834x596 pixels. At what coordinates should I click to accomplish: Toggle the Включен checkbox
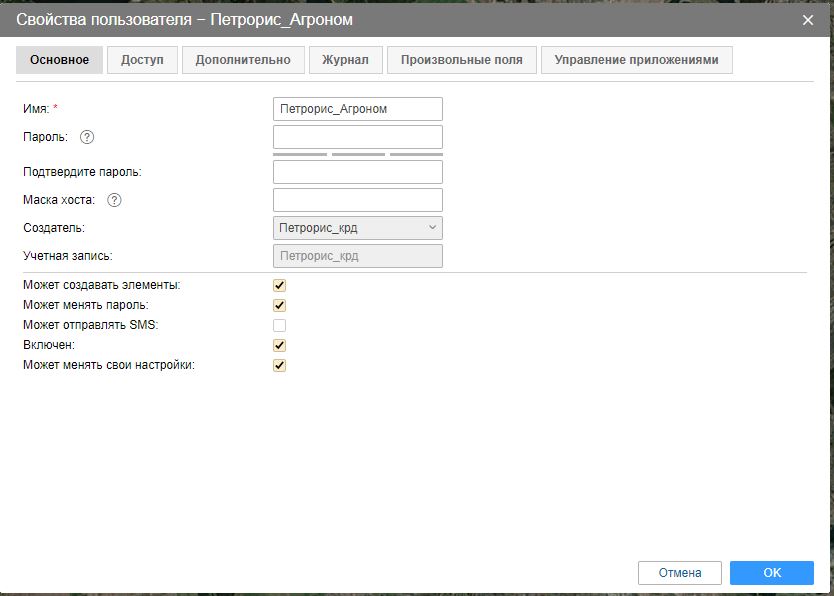click(x=280, y=345)
